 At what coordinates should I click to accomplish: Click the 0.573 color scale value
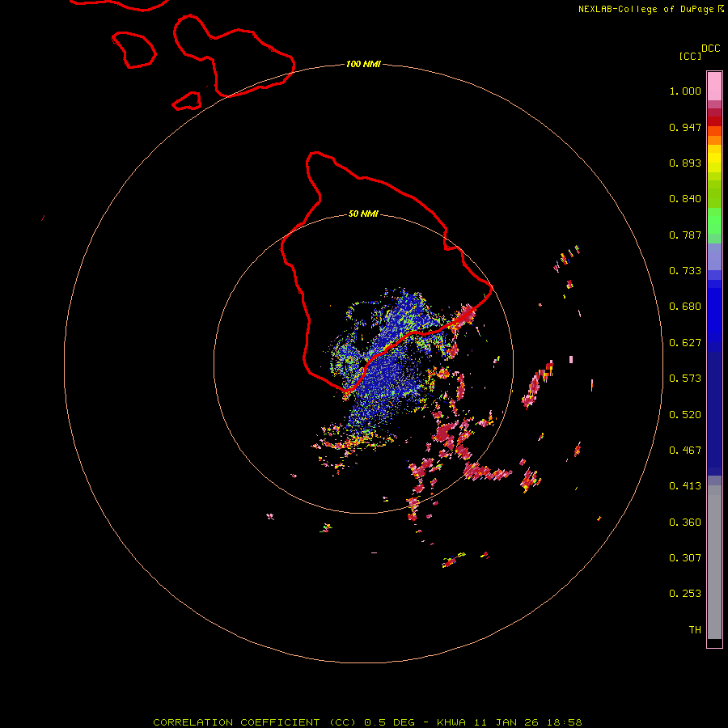(x=685, y=379)
